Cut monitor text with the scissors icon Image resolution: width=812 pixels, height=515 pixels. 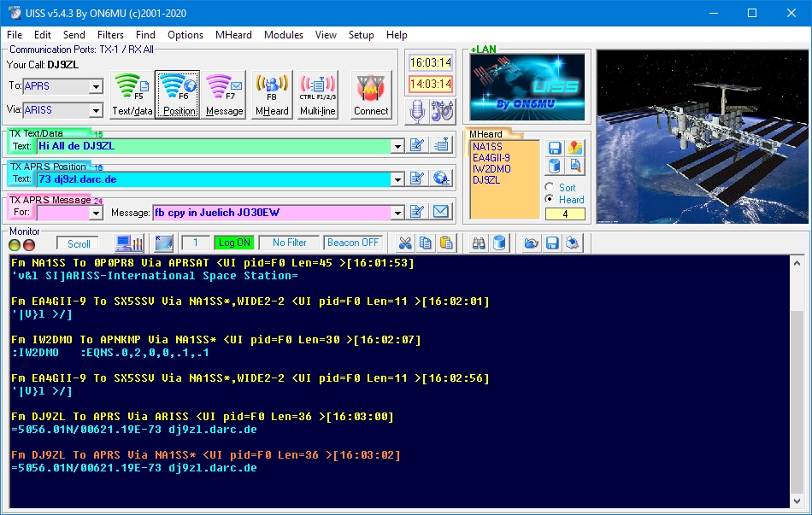coord(405,243)
